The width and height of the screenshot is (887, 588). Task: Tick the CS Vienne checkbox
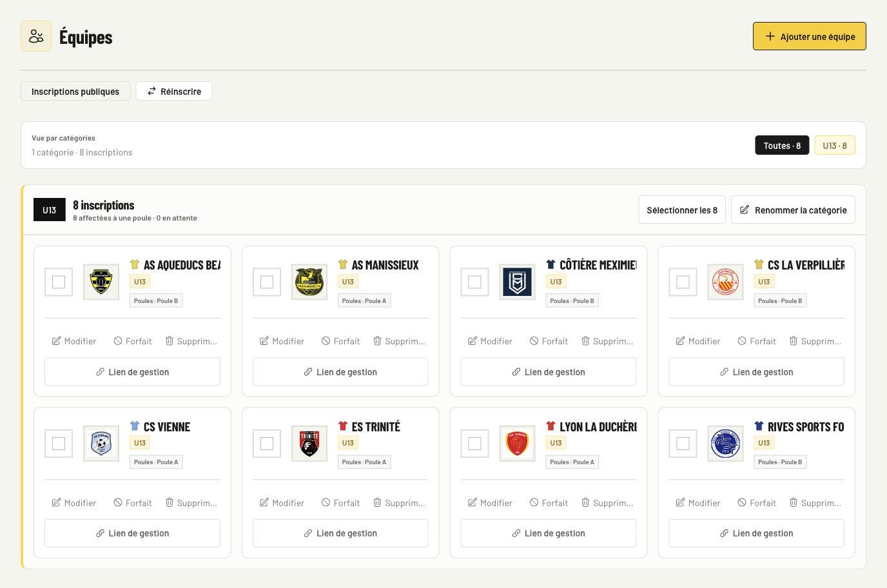59,444
